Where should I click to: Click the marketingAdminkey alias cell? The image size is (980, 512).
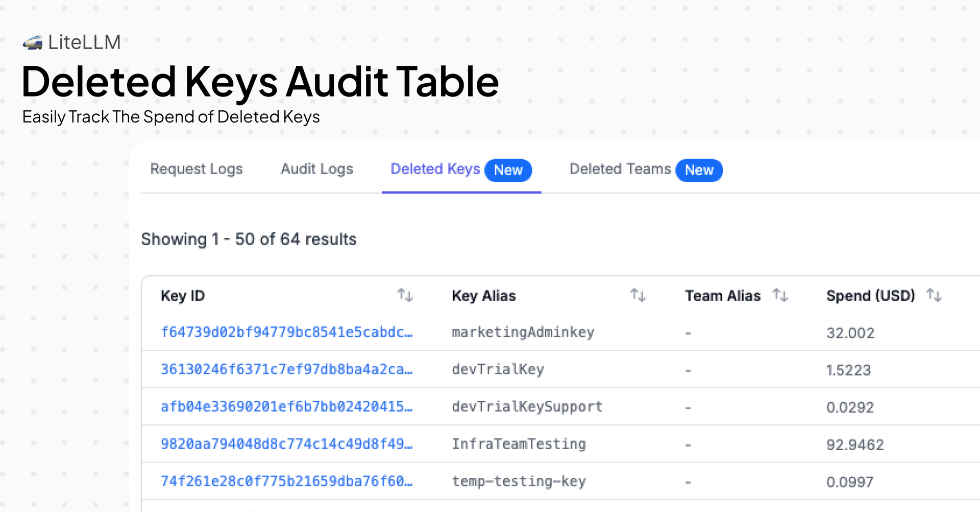coord(523,332)
